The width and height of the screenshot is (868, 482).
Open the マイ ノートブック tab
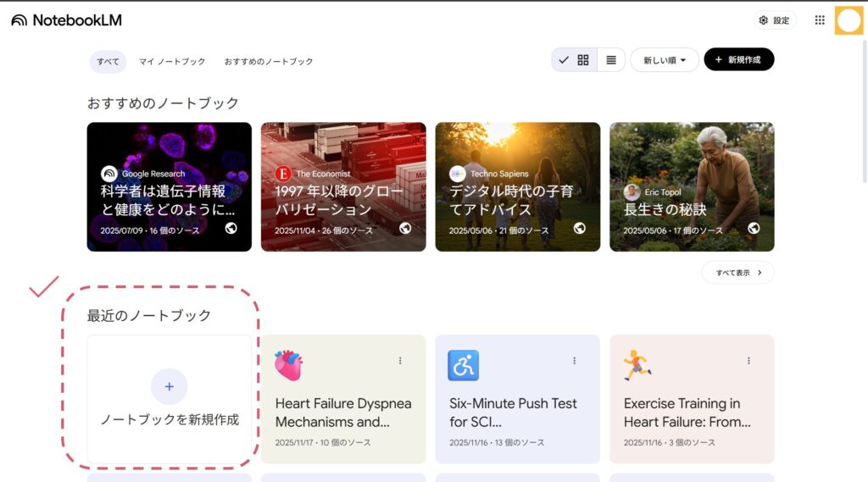pos(172,62)
